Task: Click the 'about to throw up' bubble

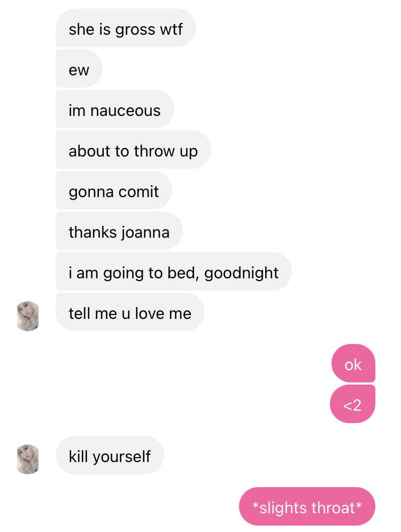Action: tap(133, 150)
